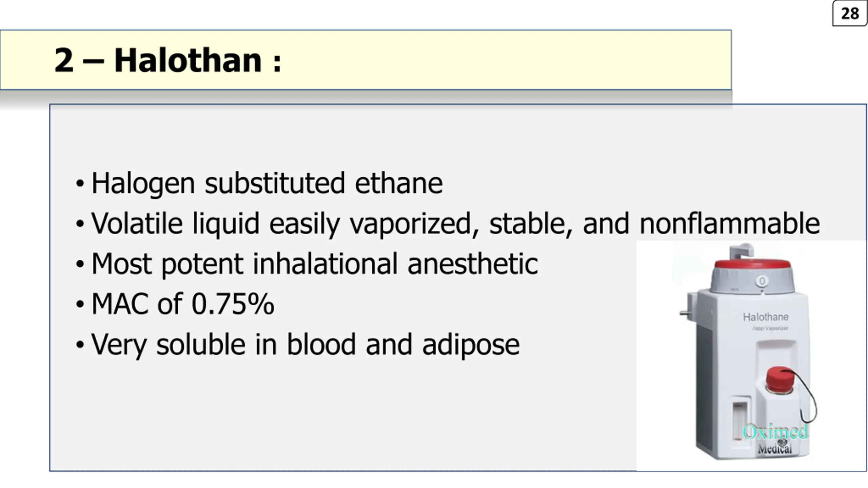Click 'Most potent inhalational anesthetic' bullet
Viewport: 868px width, 488px height.
(x=307, y=264)
